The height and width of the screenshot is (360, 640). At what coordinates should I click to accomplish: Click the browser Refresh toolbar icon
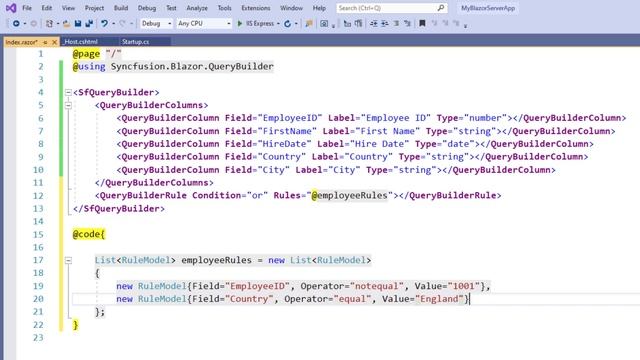pyautogui.click(x=287, y=24)
